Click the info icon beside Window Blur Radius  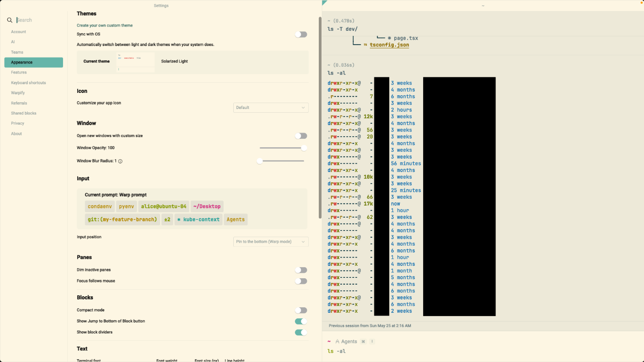(x=121, y=161)
